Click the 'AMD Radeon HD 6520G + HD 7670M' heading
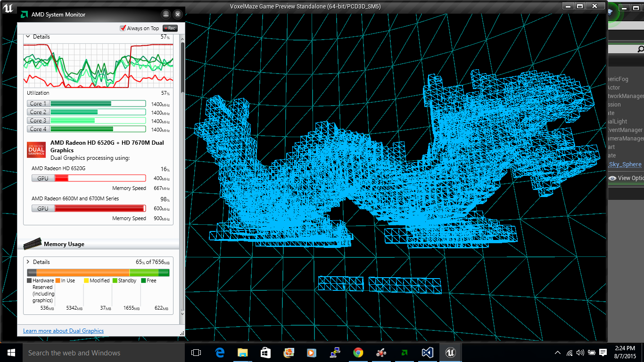 pyautogui.click(x=107, y=146)
